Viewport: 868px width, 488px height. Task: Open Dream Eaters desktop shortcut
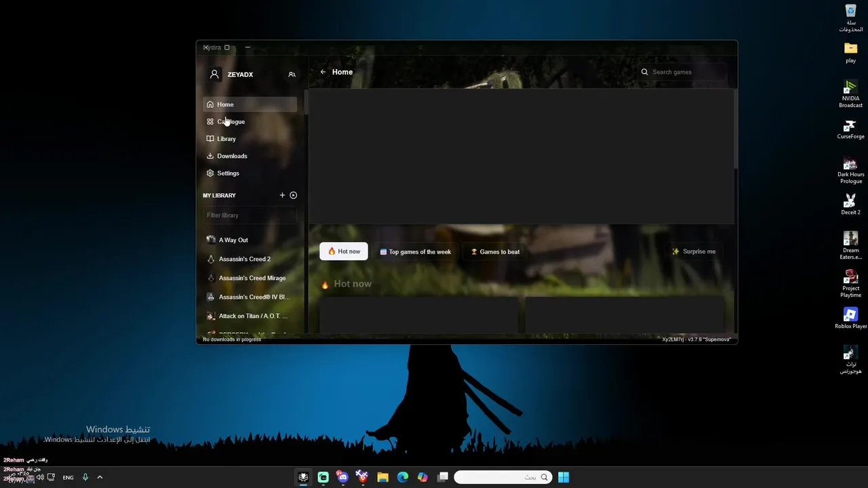click(850, 246)
